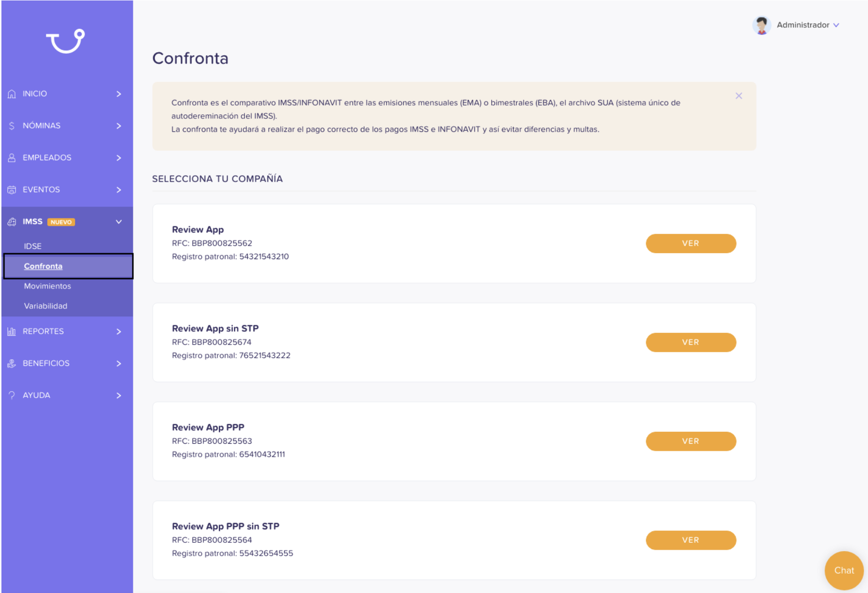The height and width of the screenshot is (593, 868).
Task: Click the Reportes chart icon
Action: [x=12, y=331]
